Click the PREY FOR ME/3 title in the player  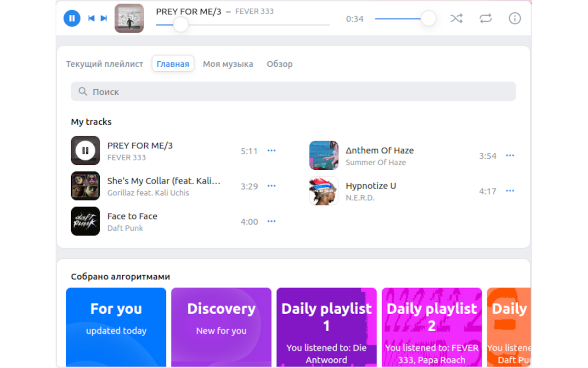189,11
